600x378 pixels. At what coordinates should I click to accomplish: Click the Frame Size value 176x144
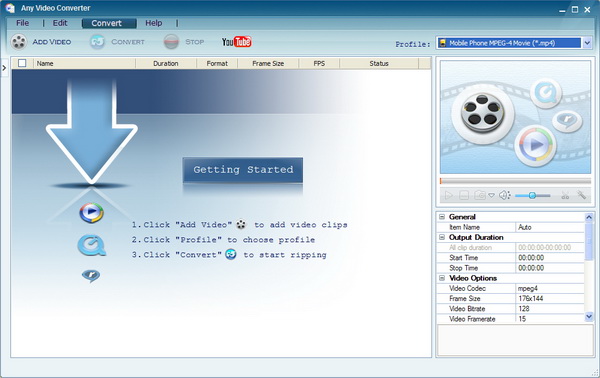click(550, 299)
